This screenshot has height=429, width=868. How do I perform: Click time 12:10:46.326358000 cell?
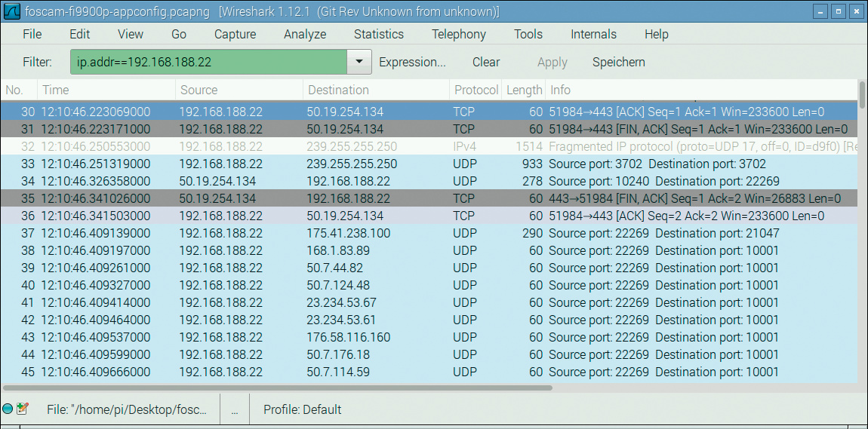click(x=95, y=182)
